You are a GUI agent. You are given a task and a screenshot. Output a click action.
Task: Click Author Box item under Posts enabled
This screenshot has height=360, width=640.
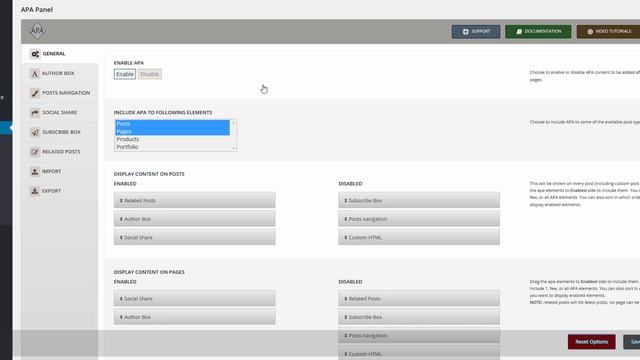pos(195,219)
